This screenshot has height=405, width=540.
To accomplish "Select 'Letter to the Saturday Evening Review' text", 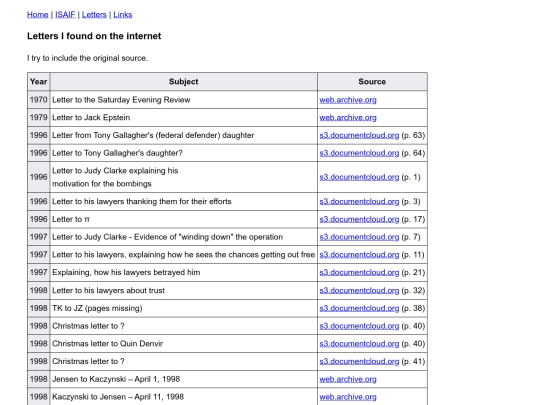I will pyautogui.click(x=121, y=100).
